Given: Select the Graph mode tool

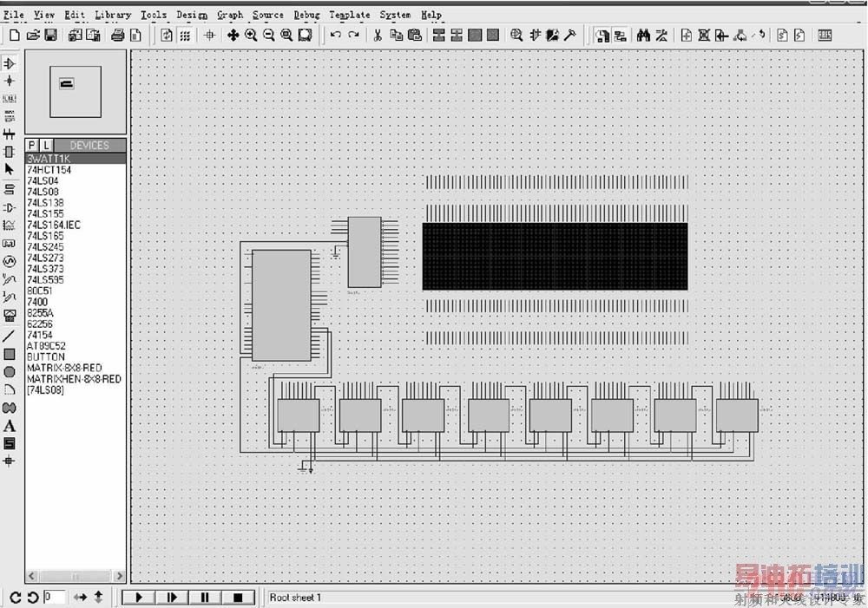Looking at the screenshot, I should point(10,226).
